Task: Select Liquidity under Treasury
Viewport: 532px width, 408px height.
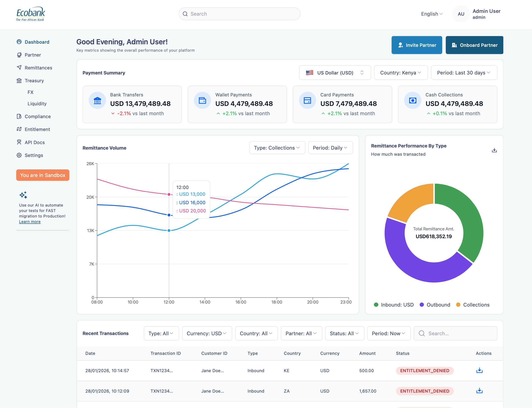Action: point(37,104)
